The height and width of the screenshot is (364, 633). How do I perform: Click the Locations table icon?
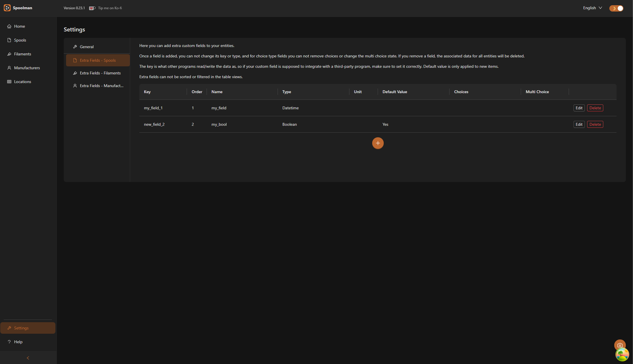9,82
